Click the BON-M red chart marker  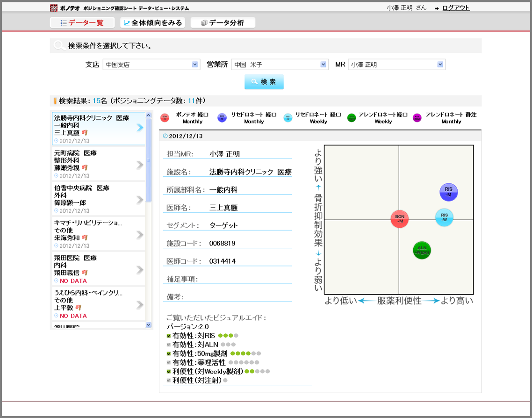(x=399, y=219)
